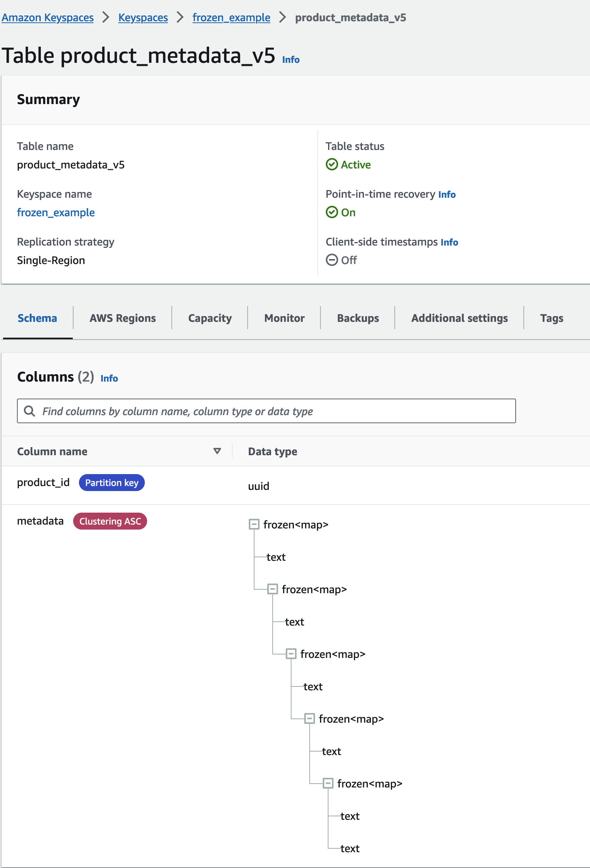Viewport: 590px width, 868px height.
Task: Collapse the top-level frozen<map> node
Action: [x=254, y=525]
